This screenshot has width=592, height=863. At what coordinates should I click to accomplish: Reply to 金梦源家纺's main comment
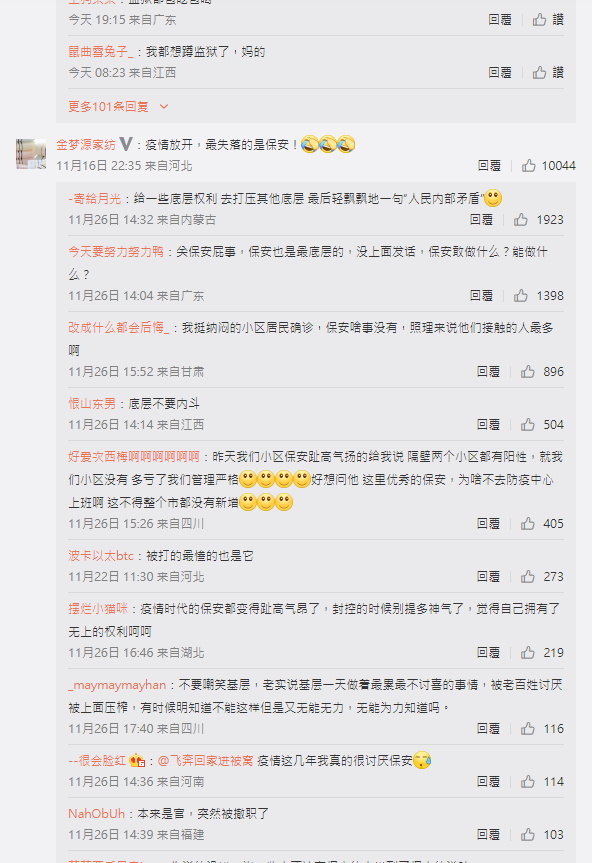[489, 166]
